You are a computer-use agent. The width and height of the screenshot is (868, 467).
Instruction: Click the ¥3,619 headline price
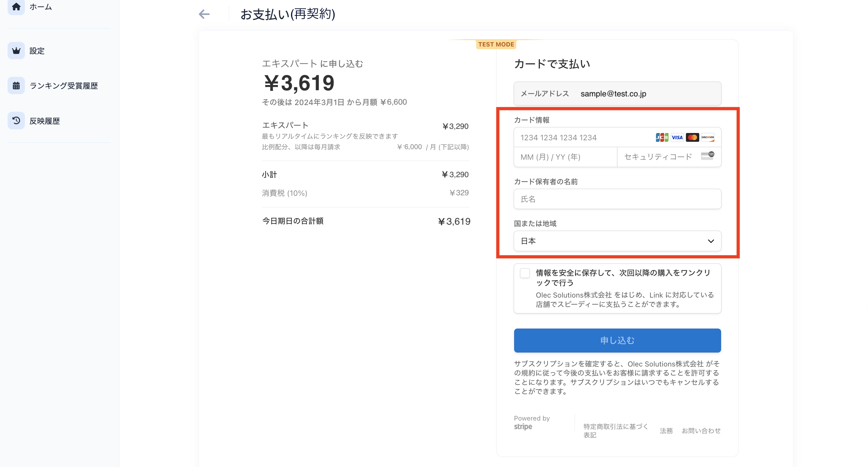[x=299, y=83]
